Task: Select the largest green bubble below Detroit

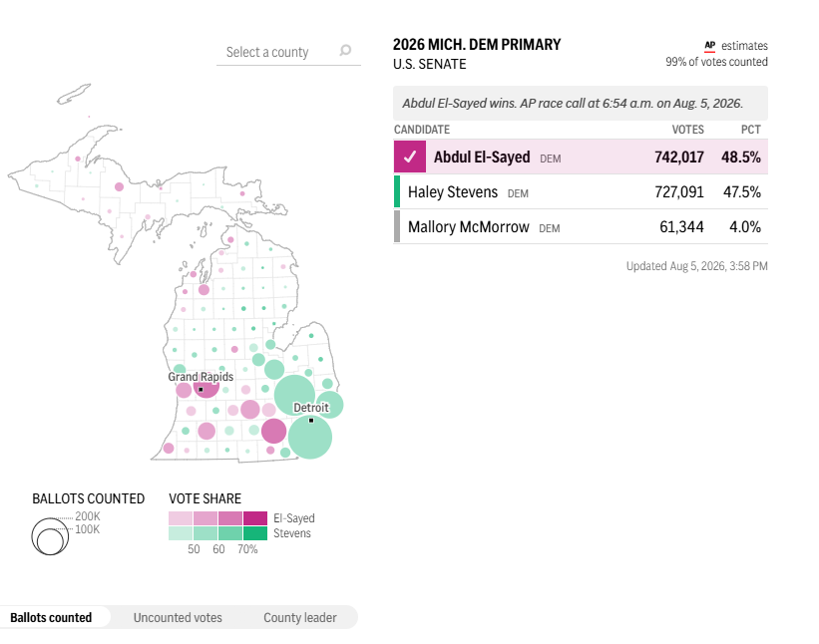Action: click(x=310, y=438)
